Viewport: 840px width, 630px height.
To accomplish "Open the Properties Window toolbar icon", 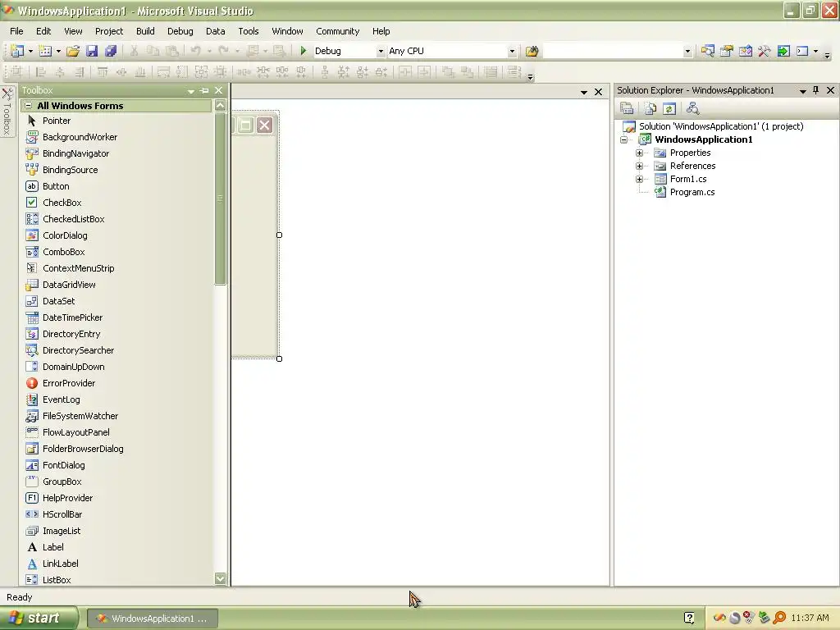I will pos(727,51).
